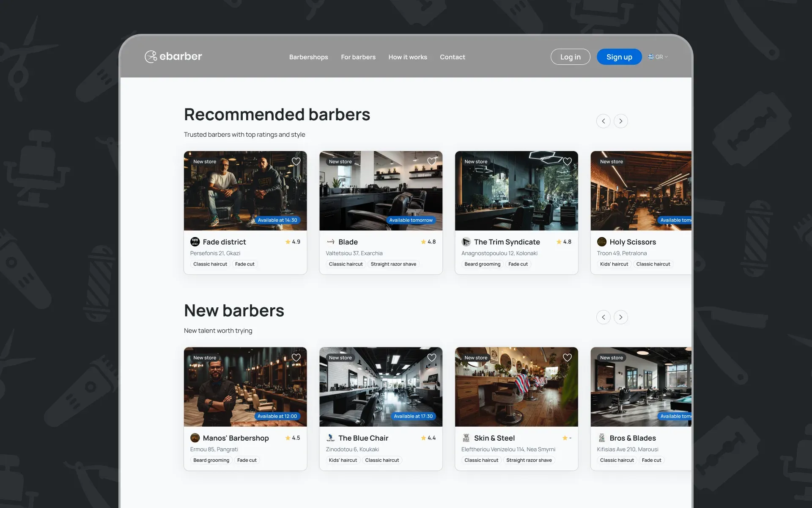Open the Fade district title link
This screenshot has height=508, width=812.
pos(224,242)
